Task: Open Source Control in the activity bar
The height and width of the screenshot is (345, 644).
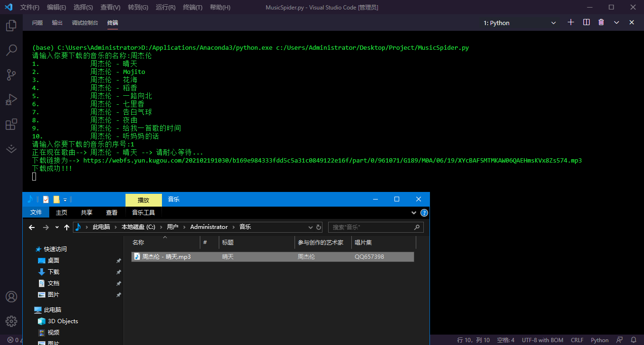Action: coord(11,75)
